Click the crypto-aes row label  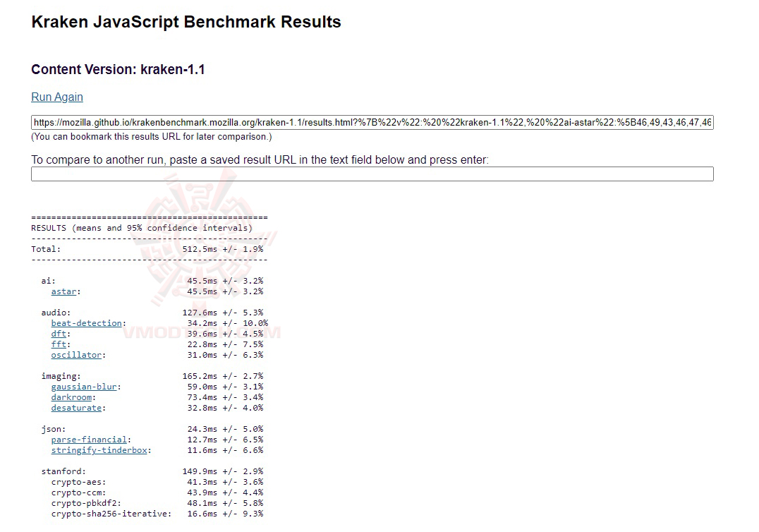coord(78,482)
